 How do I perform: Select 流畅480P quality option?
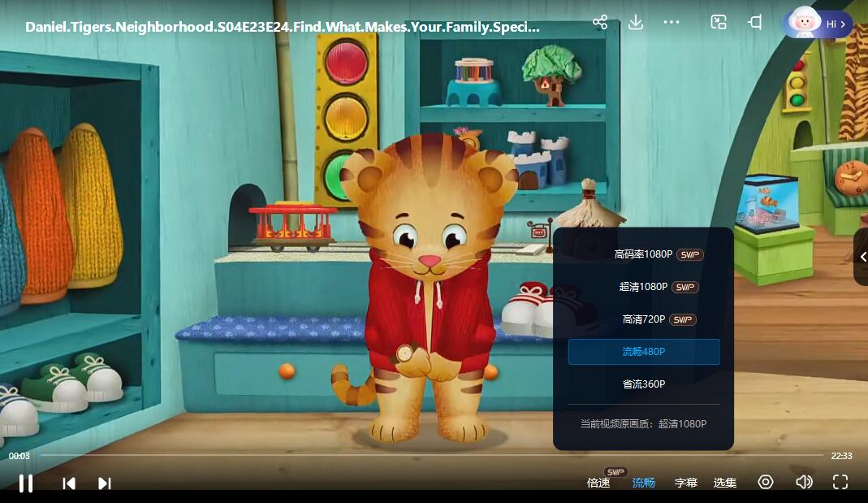coord(644,352)
